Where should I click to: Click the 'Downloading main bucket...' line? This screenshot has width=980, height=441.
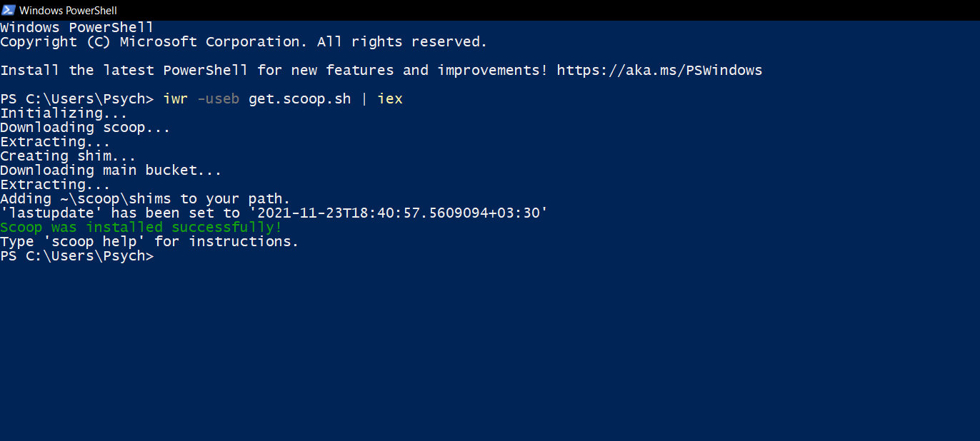click(110, 170)
